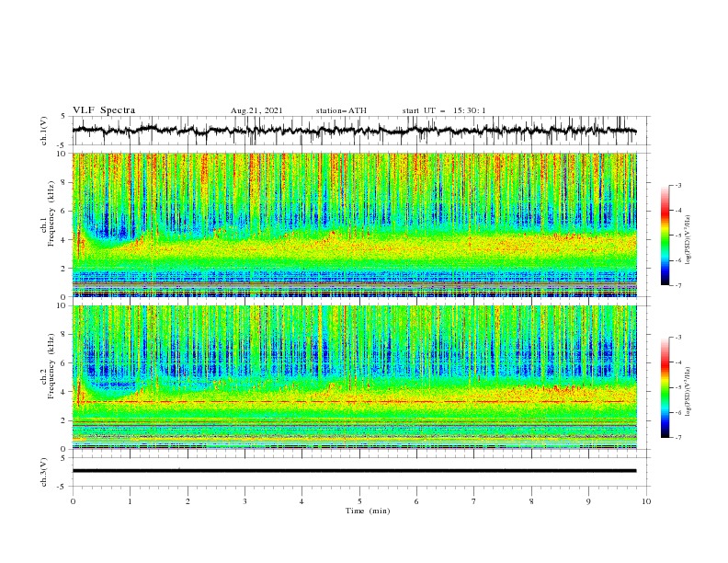Select the ch.1 "Frequency (kHz)" axis label
The height and width of the screenshot is (563, 728).
pos(51,213)
